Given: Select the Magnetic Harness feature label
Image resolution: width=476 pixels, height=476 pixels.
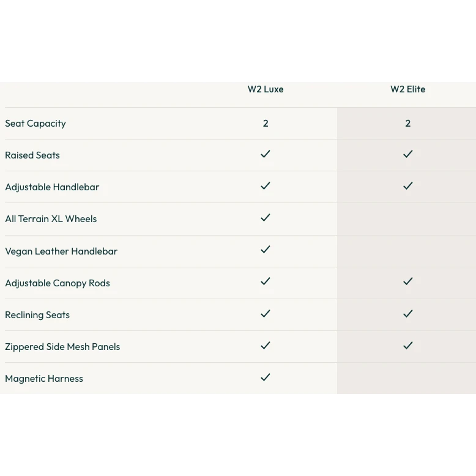Looking at the screenshot, I should coord(44,379).
